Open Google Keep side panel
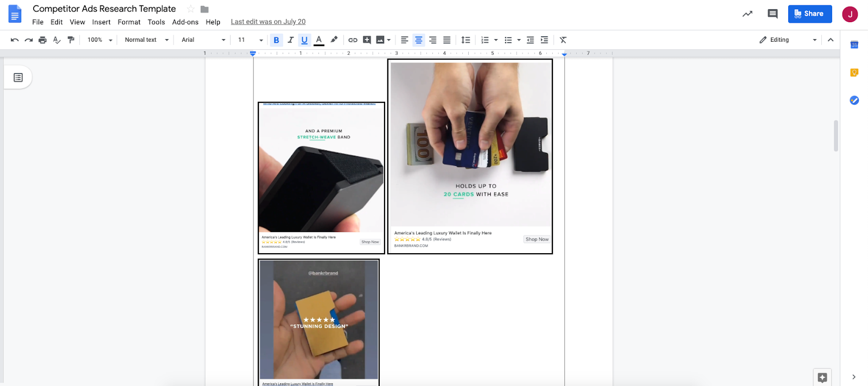The width and height of the screenshot is (868, 386). [x=854, y=73]
